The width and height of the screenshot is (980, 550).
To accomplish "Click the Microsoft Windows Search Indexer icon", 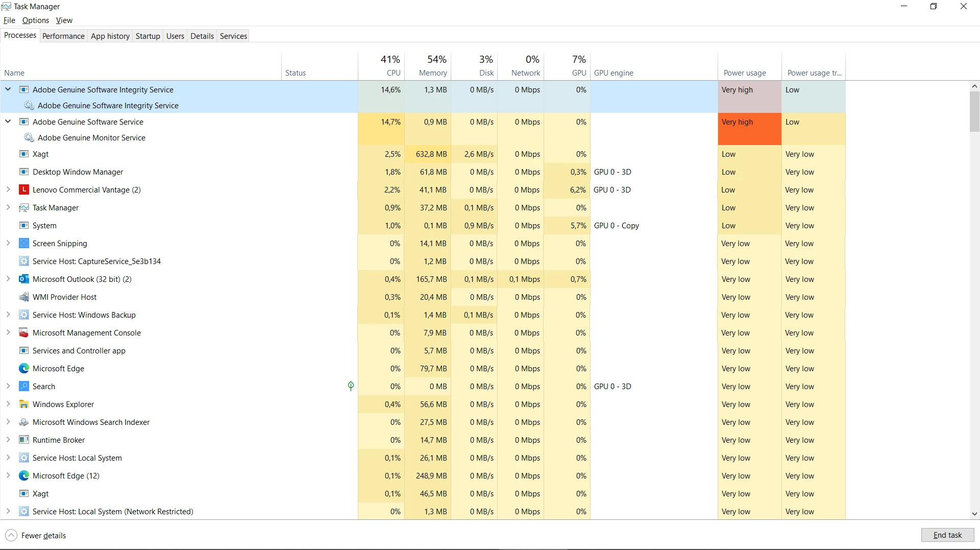I will point(23,422).
